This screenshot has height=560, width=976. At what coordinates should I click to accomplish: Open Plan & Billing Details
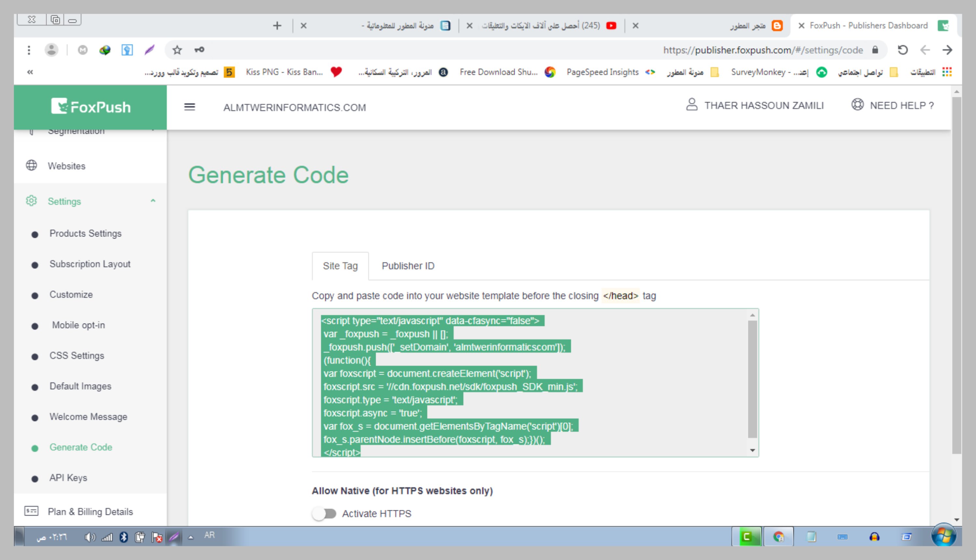pos(90,512)
